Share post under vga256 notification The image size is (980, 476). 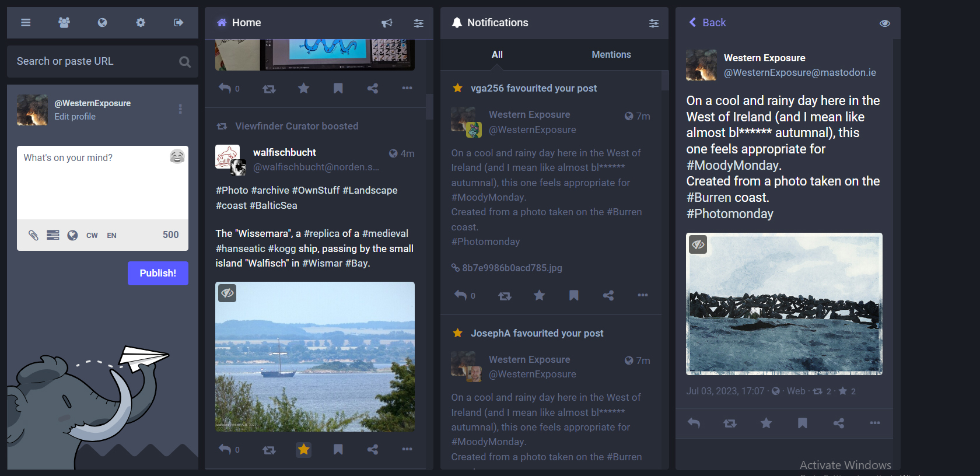coord(608,295)
